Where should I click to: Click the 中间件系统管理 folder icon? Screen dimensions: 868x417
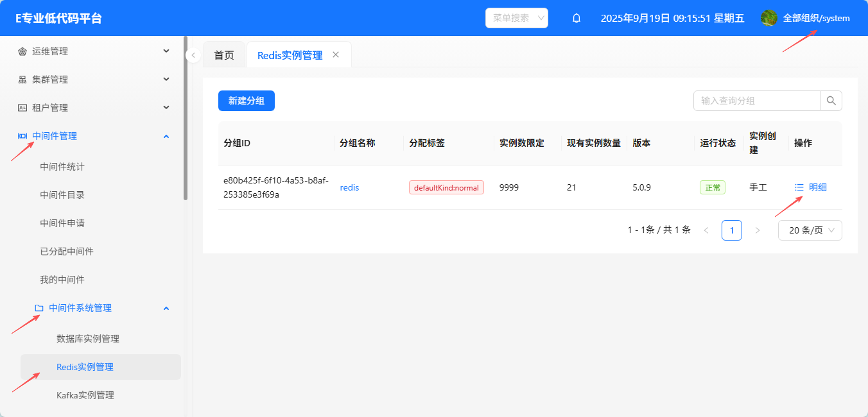tap(39, 308)
